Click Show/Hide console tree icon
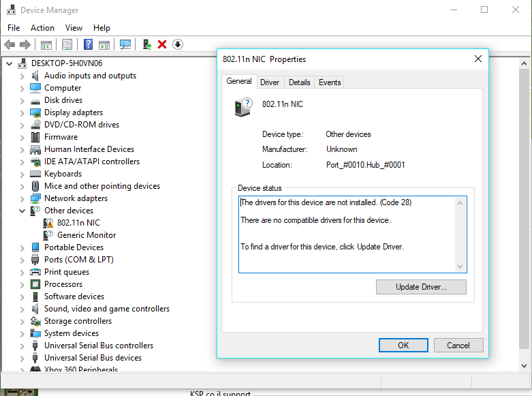Screen dimensions: 532x396 point(46,44)
